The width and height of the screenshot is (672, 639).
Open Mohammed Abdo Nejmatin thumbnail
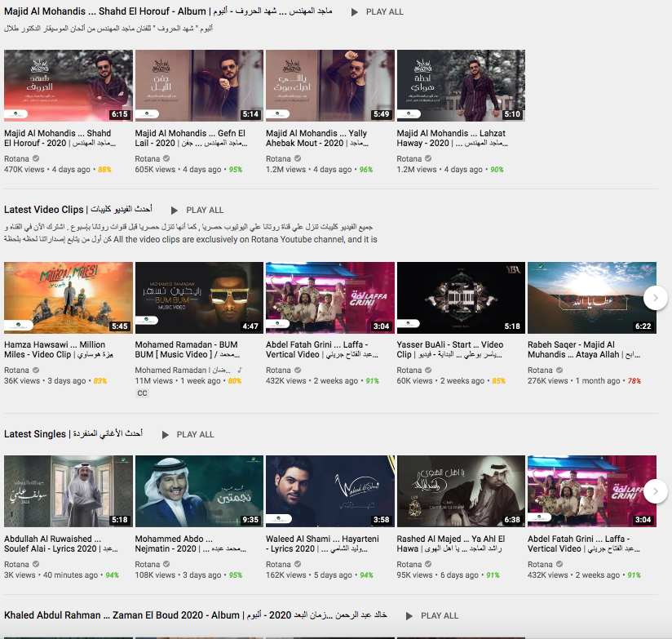pos(199,491)
